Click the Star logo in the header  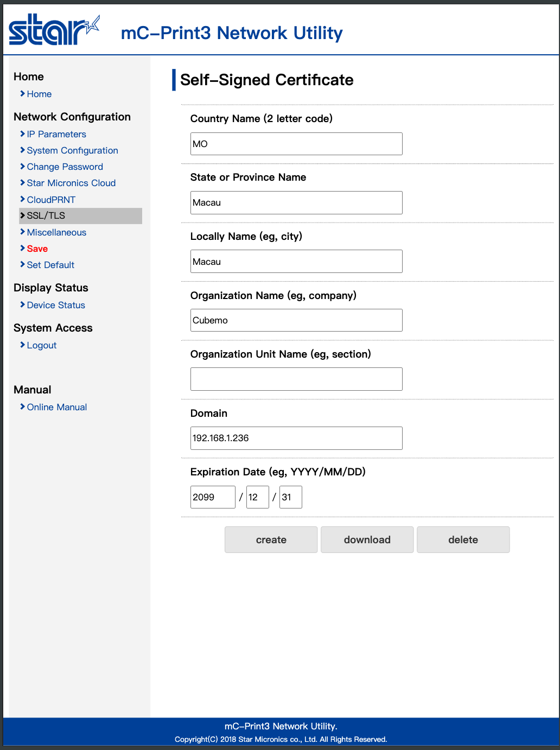pos(54,30)
